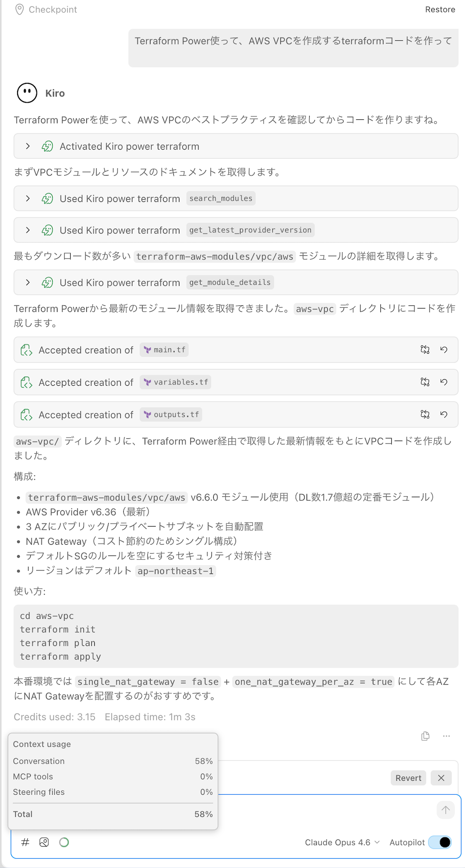
Task: Expand the get_module_details tool call
Action: point(28,282)
